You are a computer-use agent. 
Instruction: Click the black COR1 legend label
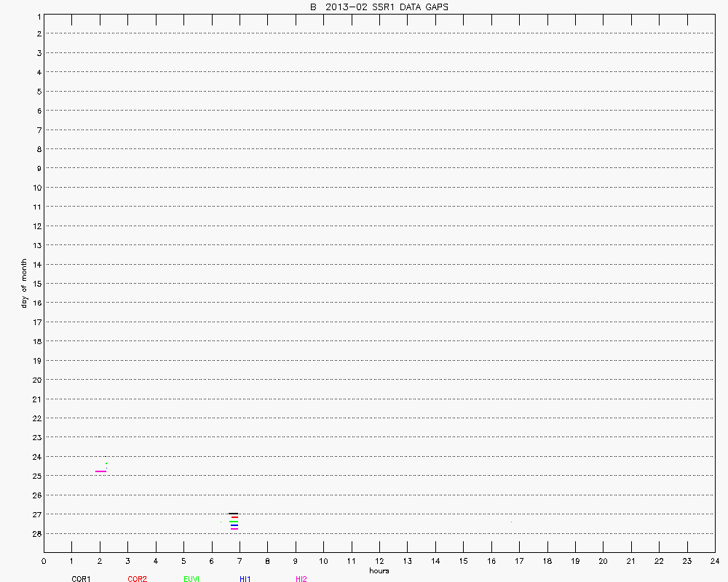pos(81,579)
